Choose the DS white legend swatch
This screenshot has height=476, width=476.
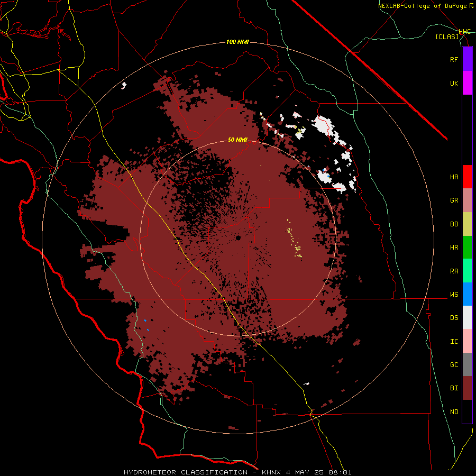[x=467, y=317]
